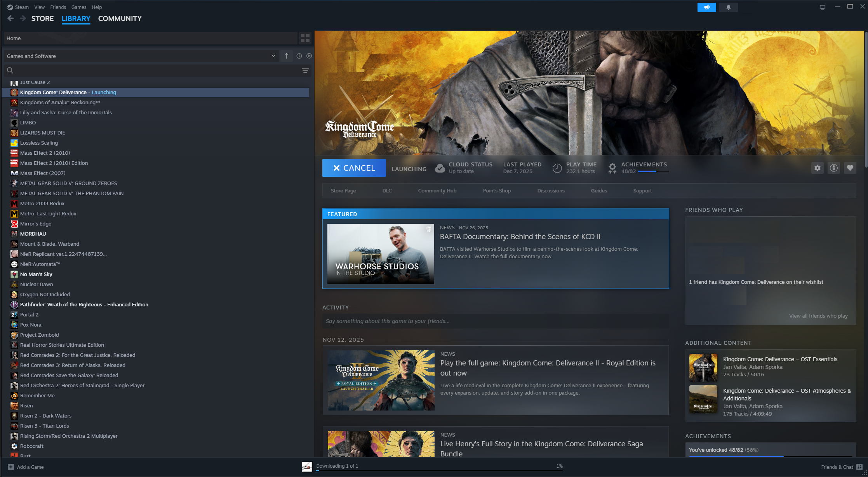Open the Friends menu
The width and height of the screenshot is (868, 477).
pyautogui.click(x=58, y=7)
